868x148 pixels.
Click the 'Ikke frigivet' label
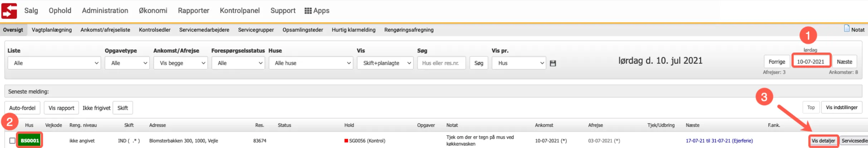(x=97, y=108)
